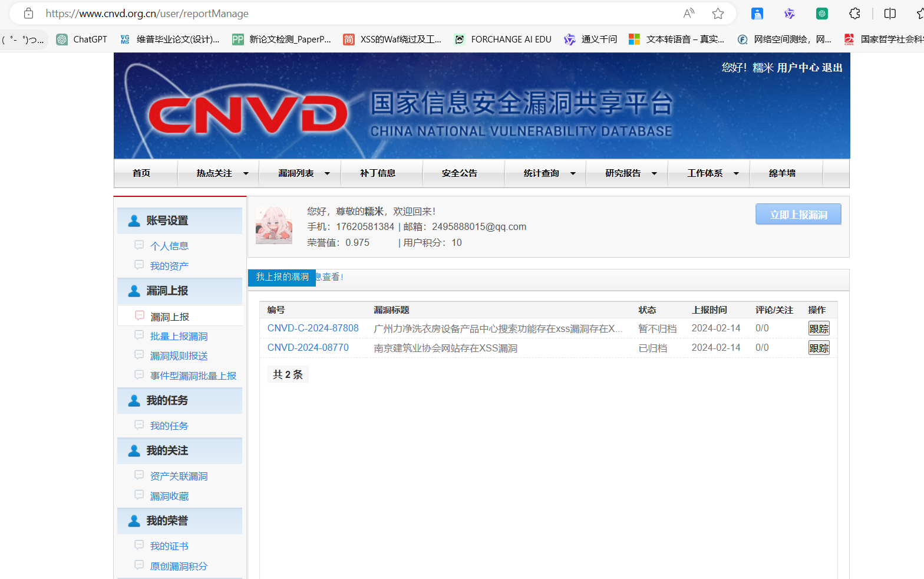Click 已归档 status text

(652, 348)
